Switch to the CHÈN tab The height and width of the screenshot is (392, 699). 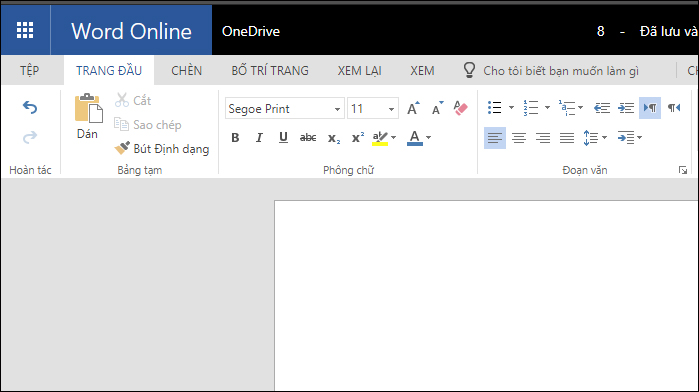(x=186, y=70)
